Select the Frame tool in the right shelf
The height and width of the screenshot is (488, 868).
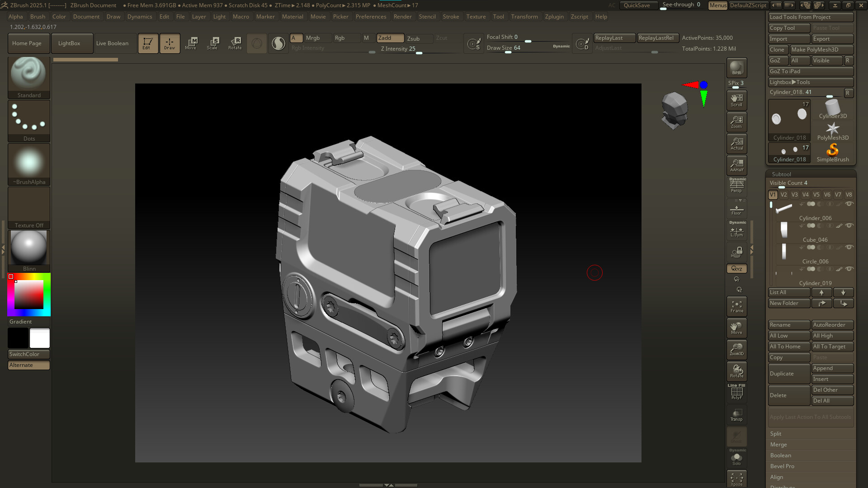click(x=736, y=306)
